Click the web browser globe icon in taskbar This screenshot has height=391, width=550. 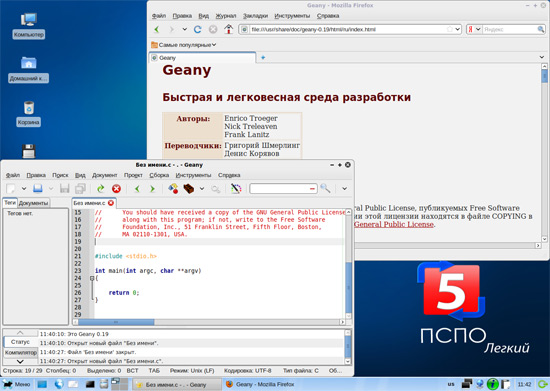[x=59, y=384]
